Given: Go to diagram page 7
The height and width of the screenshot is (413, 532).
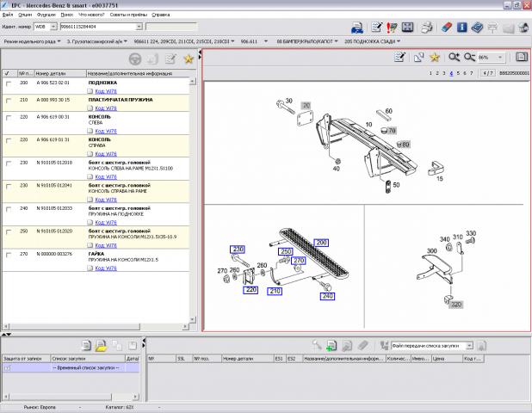Looking at the screenshot, I should tap(471, 73).
